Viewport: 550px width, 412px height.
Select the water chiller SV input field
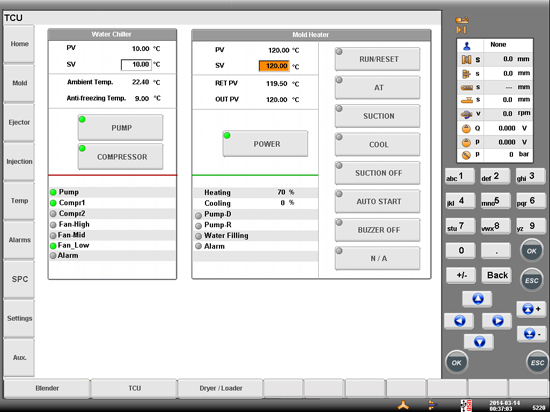[x=136, y=65]
